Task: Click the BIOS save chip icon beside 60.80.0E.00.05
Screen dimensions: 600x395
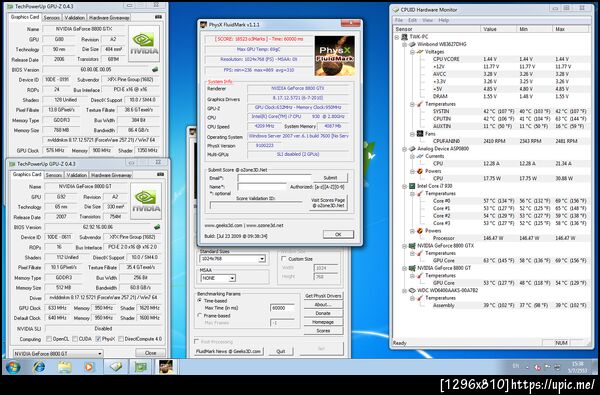Action: coord(155,70)
